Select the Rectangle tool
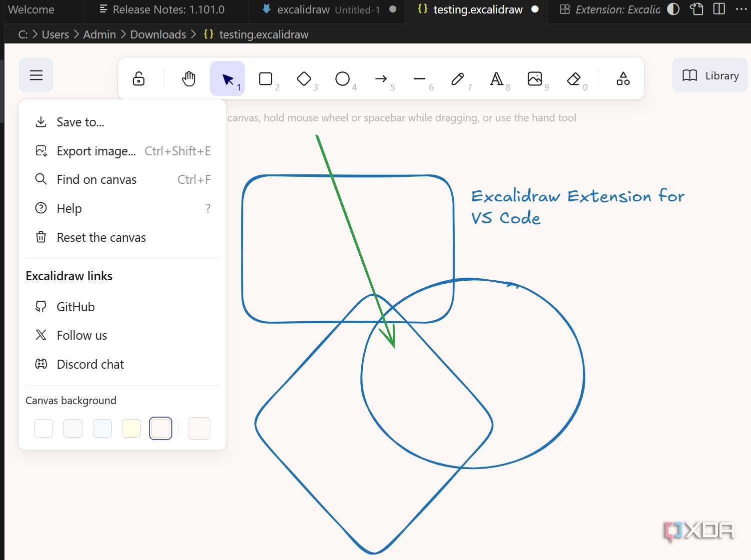This screenshot has height=560, width=751. click(x=266, y=79)
